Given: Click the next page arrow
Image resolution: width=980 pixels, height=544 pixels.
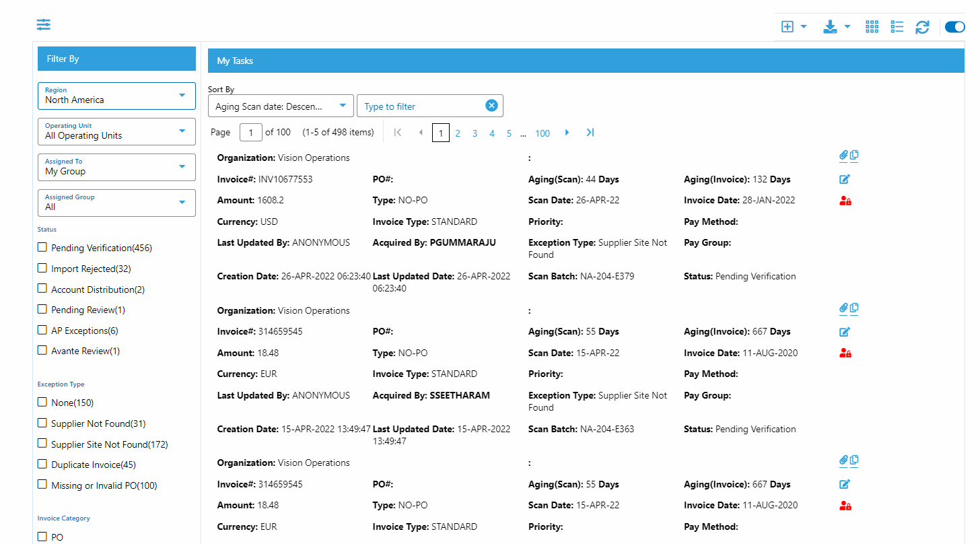Looking at the screenshot, I should pos(567,133).
